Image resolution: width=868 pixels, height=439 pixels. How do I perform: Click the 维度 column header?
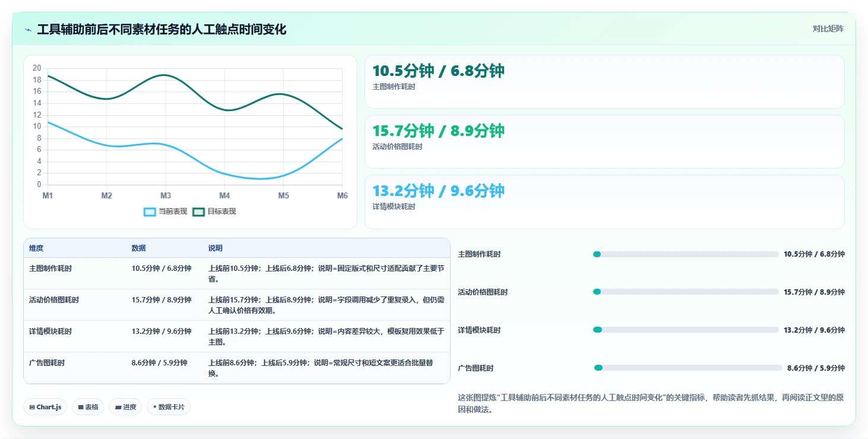[x=36, y=248]
